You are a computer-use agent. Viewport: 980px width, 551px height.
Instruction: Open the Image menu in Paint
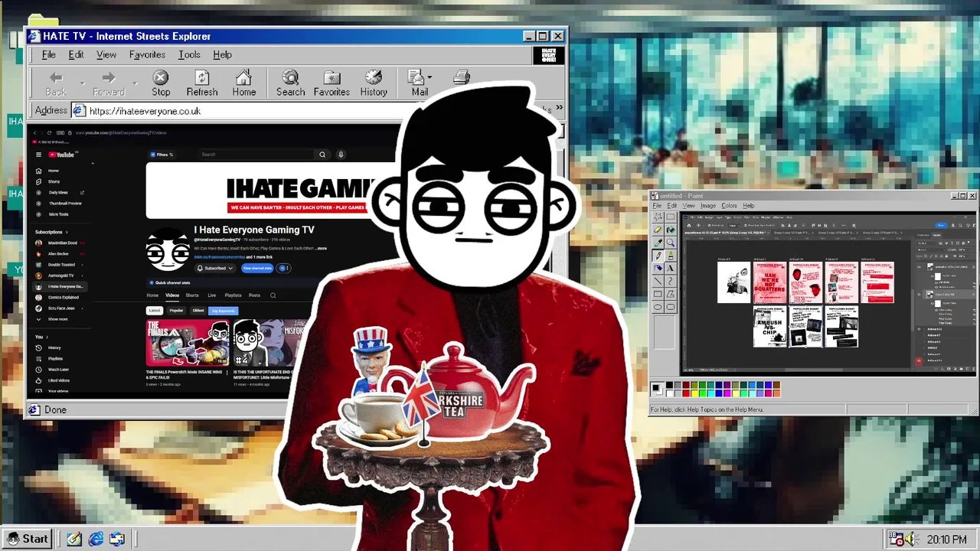(708, 205)
